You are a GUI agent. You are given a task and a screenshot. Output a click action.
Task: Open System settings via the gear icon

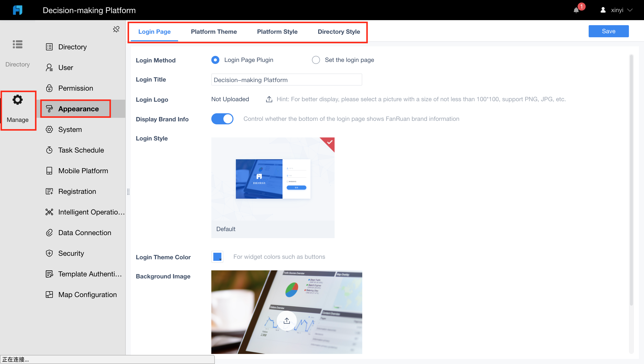(x=49, y=129)
